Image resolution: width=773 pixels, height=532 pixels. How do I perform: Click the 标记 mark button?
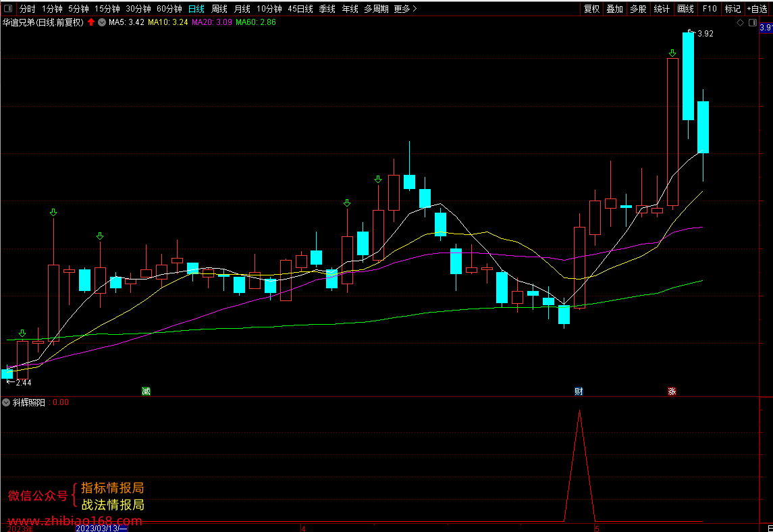pos(732,9)
